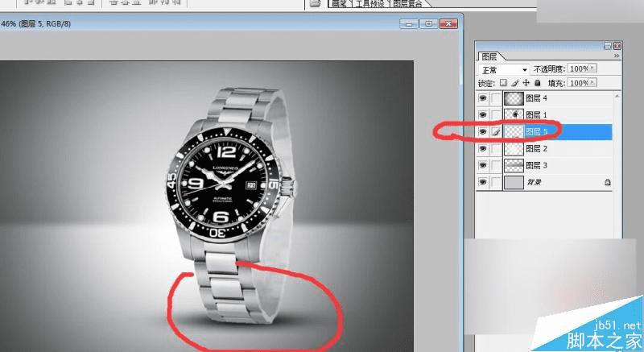Viewport: 644px width, 352px height.
Task: Select the 图层 1 layer name
Action: (x=536, y=114)
